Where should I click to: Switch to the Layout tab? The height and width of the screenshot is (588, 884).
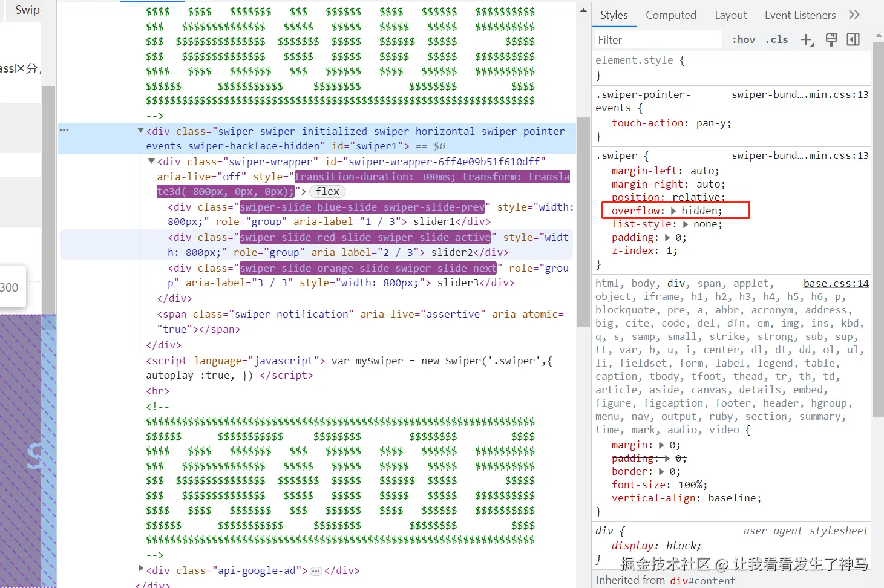[x=731, y=15]
